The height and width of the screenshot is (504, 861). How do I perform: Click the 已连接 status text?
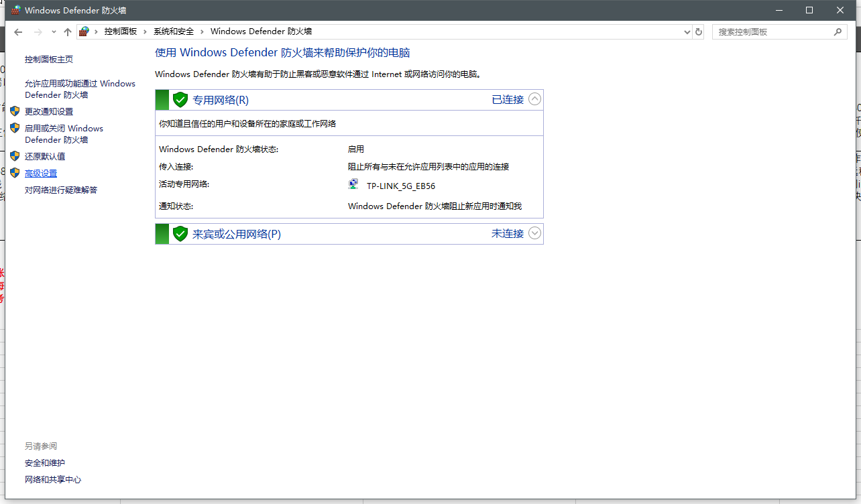click(x=508, y=99)
